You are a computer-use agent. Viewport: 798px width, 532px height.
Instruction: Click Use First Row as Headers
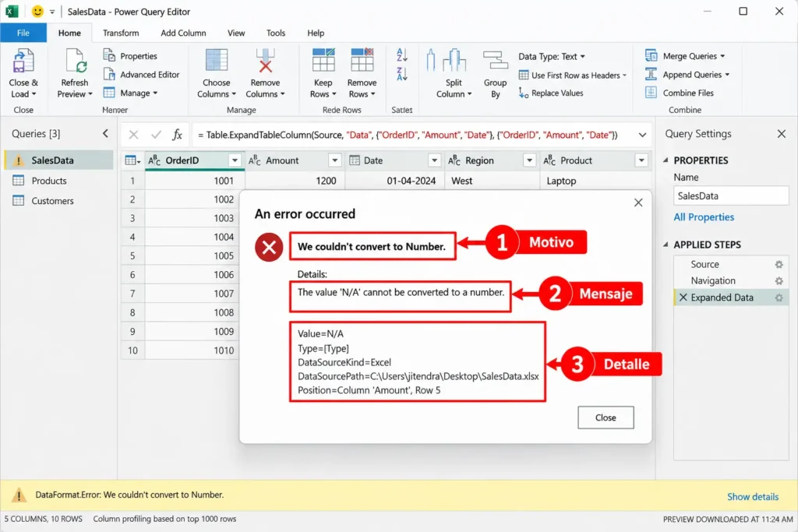[x=573, y=76]
